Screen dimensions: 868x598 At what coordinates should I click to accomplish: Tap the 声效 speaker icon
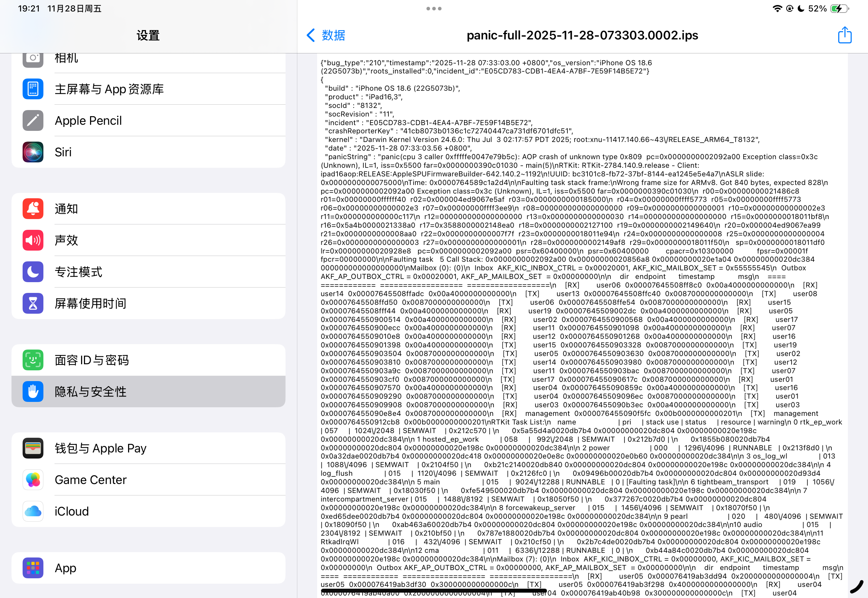coord(33,240)
